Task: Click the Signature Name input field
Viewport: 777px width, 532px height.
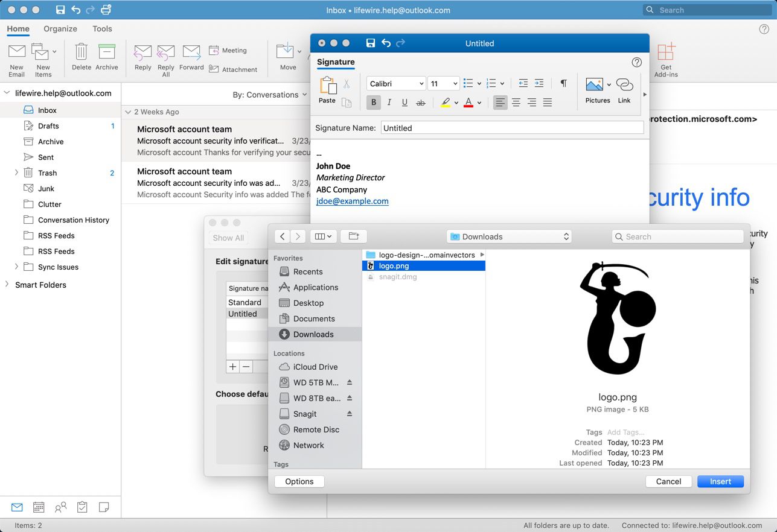Action: point(513,128)
